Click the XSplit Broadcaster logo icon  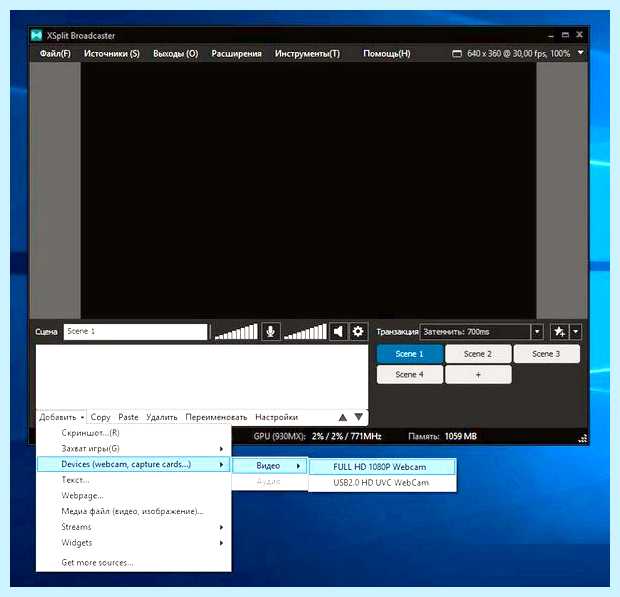[37, 35]
